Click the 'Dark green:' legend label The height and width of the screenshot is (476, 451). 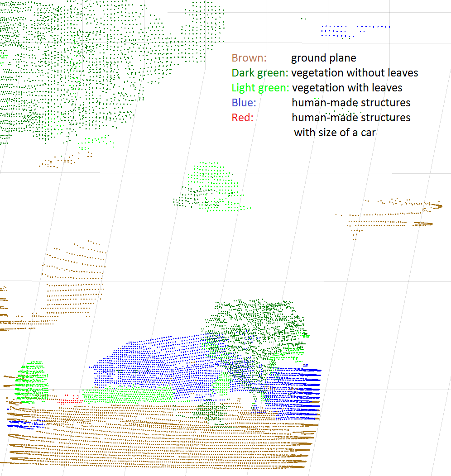pyautogui.click(x=259, y=73)
